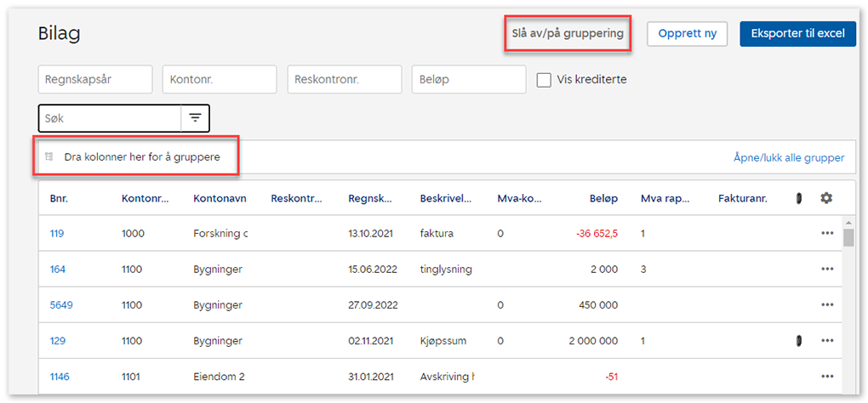Click the table's vertical scrollbar thumb

click(x=848, y=236)
